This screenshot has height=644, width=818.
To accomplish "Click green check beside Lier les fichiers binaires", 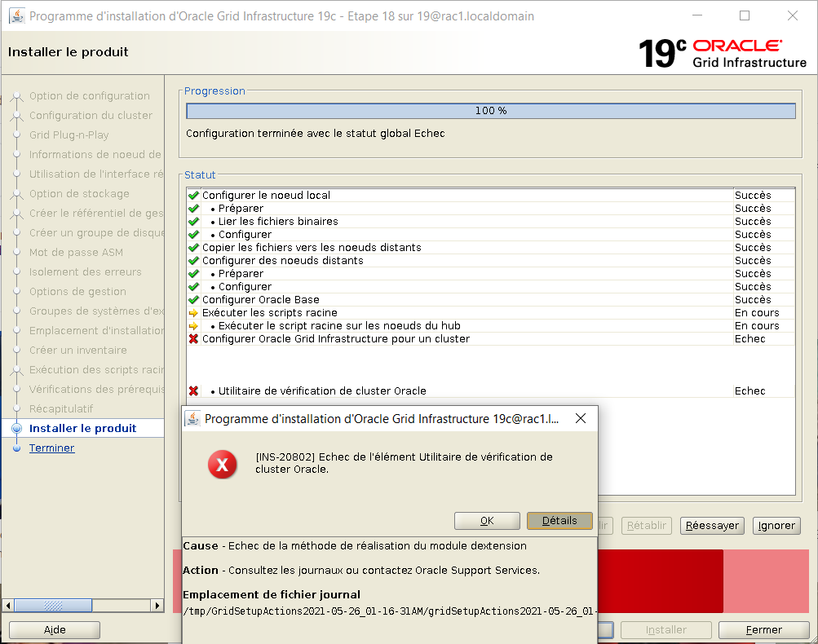I will coord(193,222).
